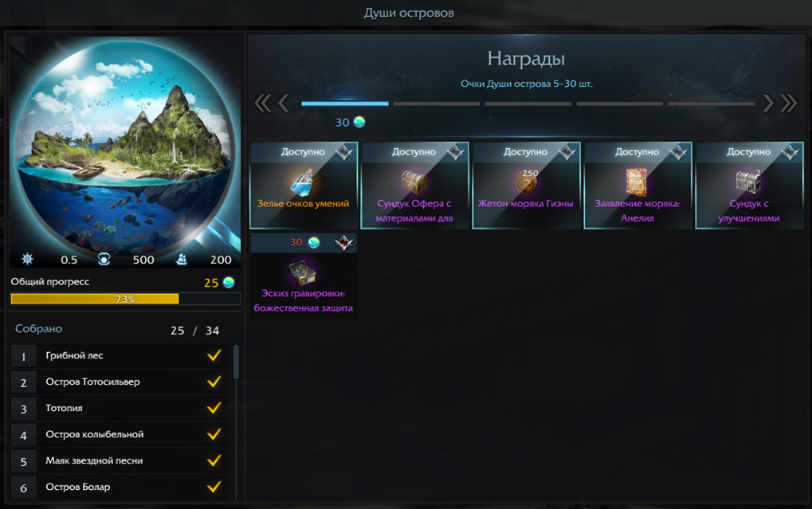Select the engraving sketch book icon
The image size is (812, 509).
303,272
